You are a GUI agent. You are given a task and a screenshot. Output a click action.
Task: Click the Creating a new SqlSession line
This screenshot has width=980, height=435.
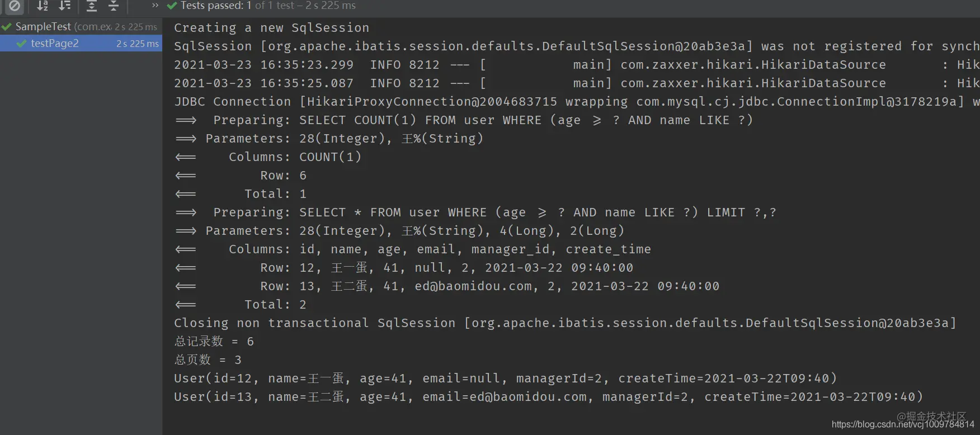[x=271, y=28]
